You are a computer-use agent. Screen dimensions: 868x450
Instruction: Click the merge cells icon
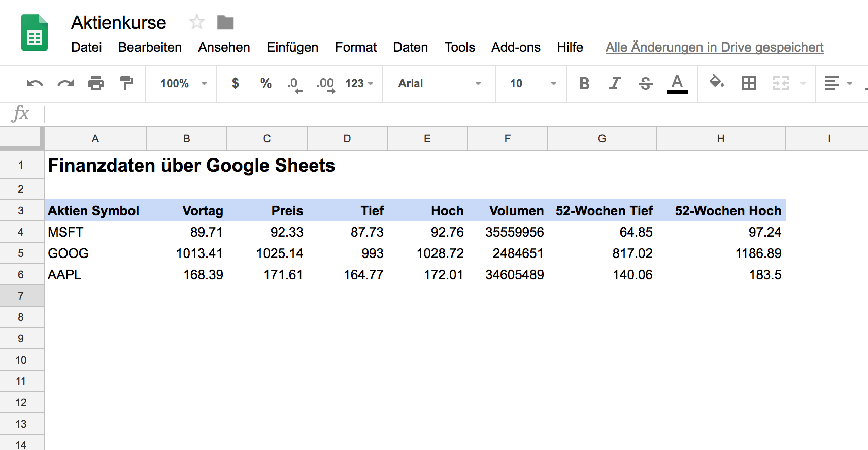(x=781, y=83)
